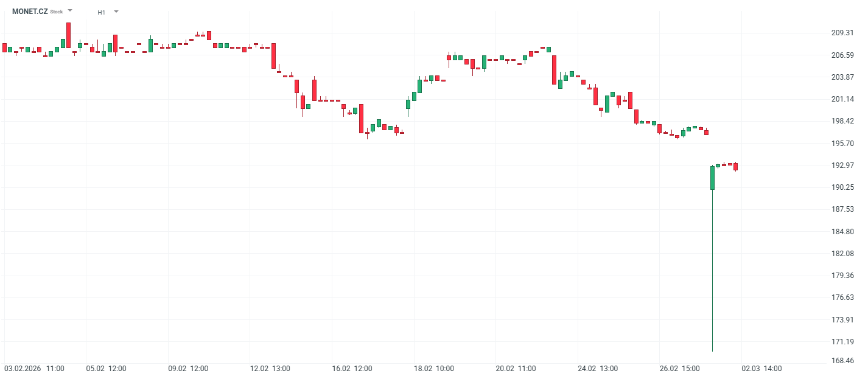
Task: Click the 05.02 12:00 time label
Action: tap(106, 369)
